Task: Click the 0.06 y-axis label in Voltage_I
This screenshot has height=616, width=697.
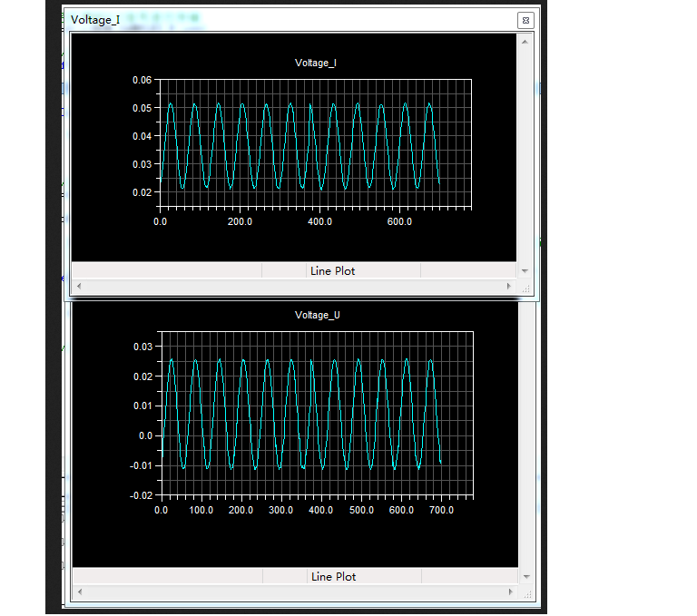Action: [x=142, y=80]
